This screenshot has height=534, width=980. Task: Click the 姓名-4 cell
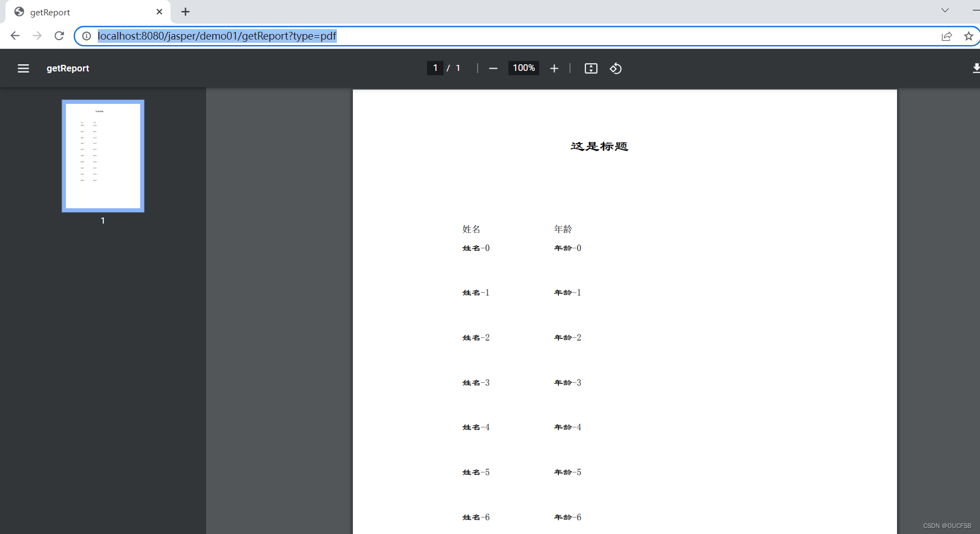476,427
